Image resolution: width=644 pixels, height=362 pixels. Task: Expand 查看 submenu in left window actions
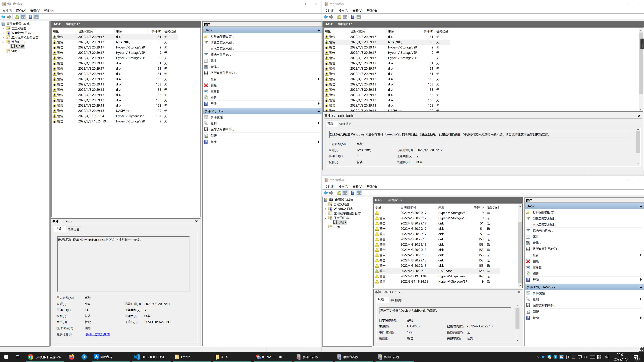318,79
